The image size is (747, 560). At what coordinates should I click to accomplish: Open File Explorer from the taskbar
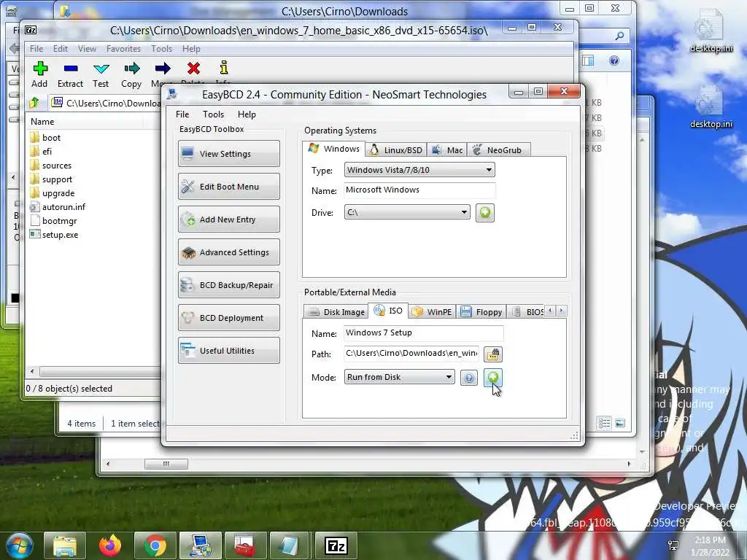[65, 545]
